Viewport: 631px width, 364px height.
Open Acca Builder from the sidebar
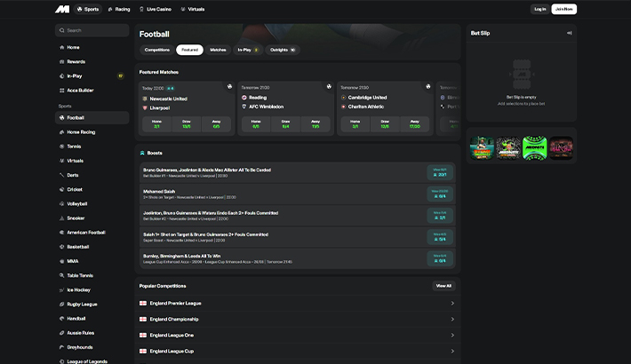tap(92, 91)
